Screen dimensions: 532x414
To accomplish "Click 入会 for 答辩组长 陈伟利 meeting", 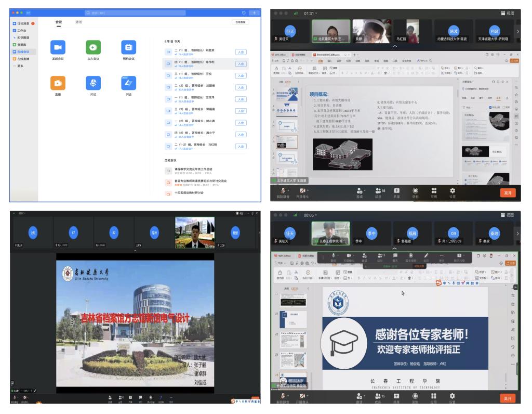I will coord(241,63).
